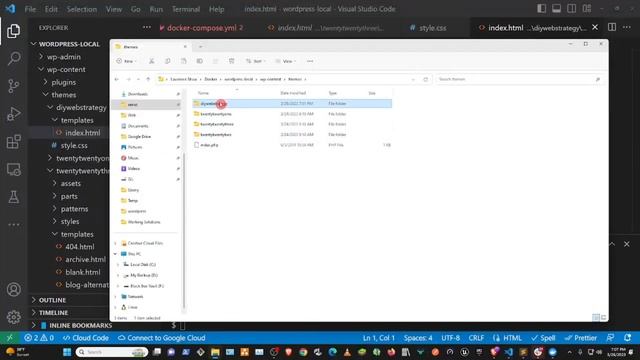Open the Testing flask view
640x360 pixels.
tap(13, 197)
